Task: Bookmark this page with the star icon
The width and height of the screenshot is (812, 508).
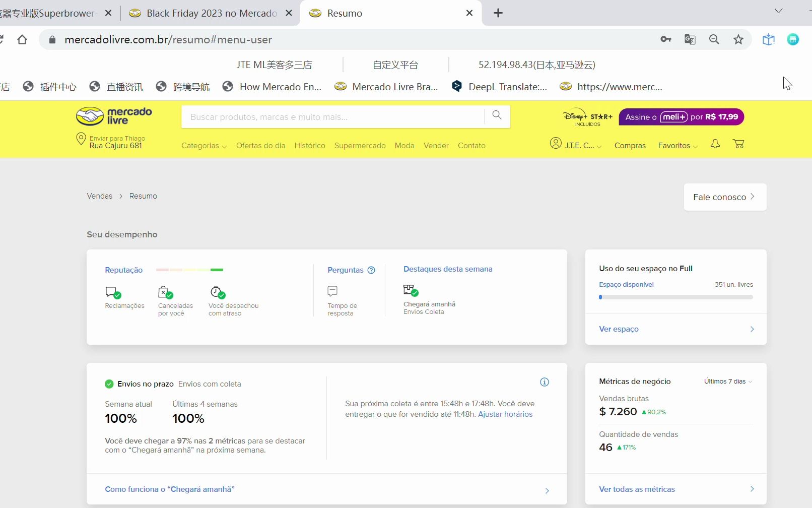Action: 738,40
